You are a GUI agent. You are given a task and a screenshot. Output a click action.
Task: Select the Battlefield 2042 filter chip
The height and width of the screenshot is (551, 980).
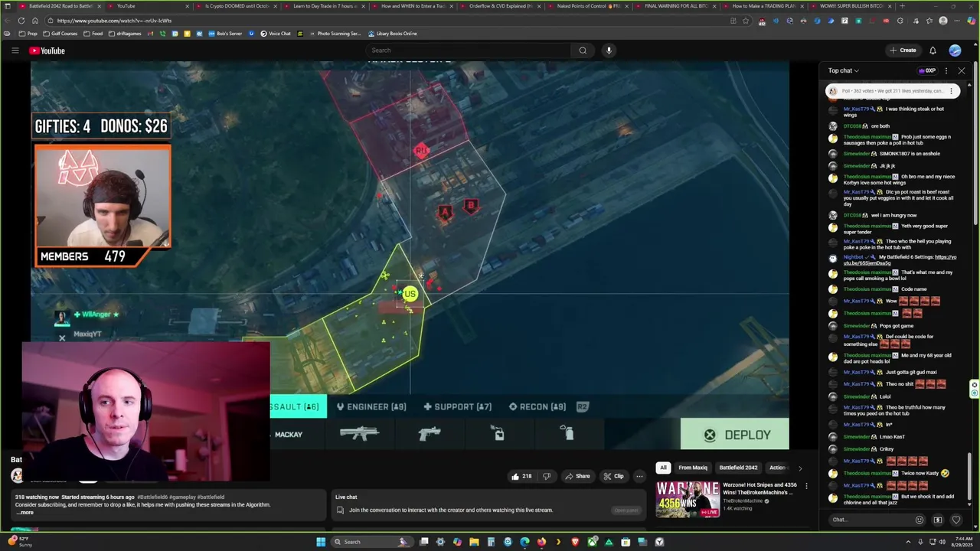(x=738, y=468)
